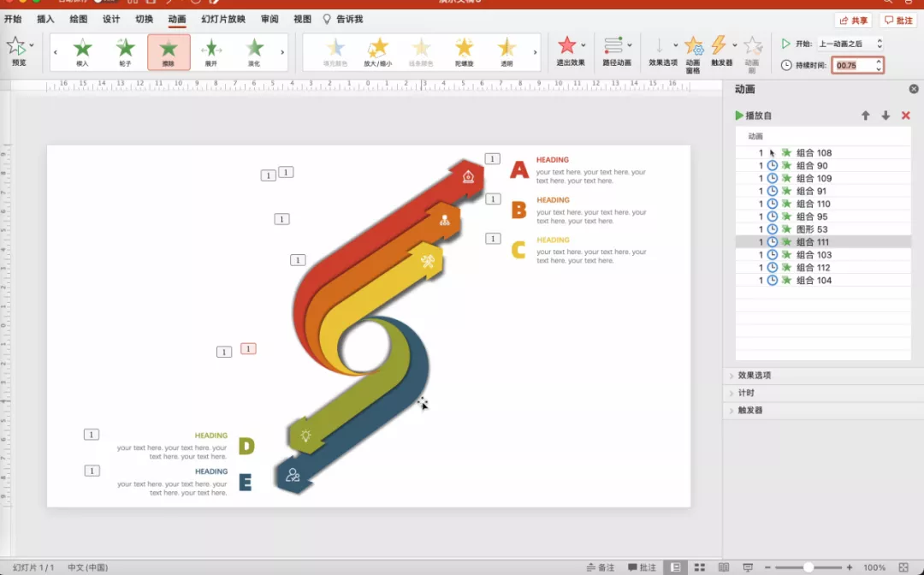
Task: Open the 切换 transitions tab
Action: point(144,19)
